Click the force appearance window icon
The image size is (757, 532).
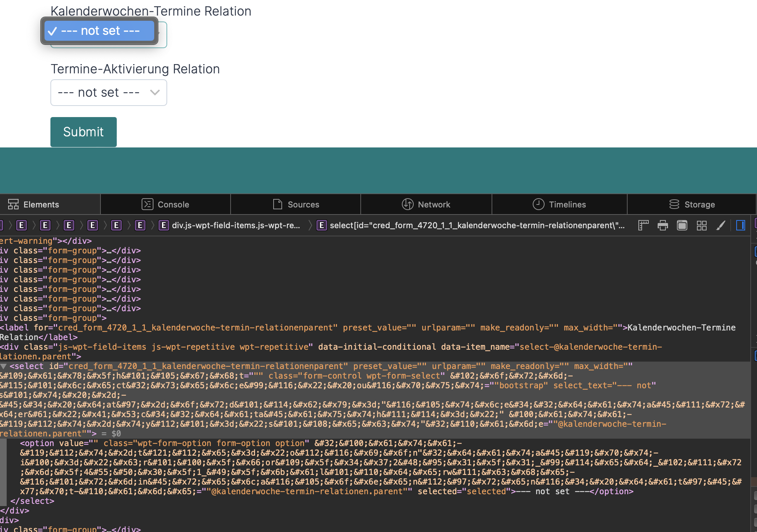pyautogui.click(x=682, y=225)
